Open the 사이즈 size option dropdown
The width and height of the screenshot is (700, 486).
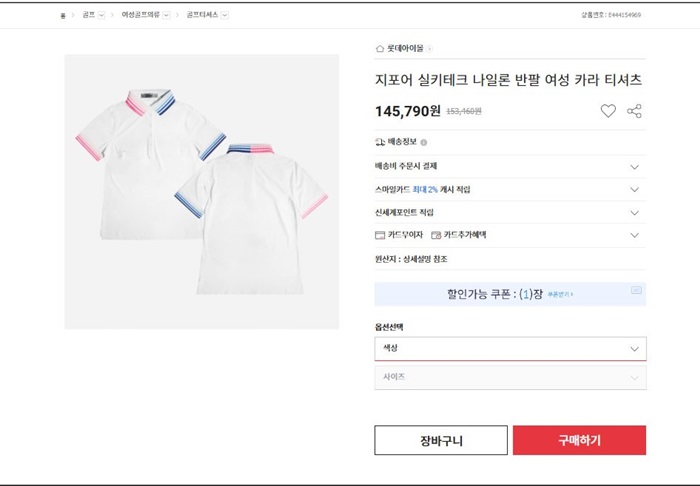point(510,377)
